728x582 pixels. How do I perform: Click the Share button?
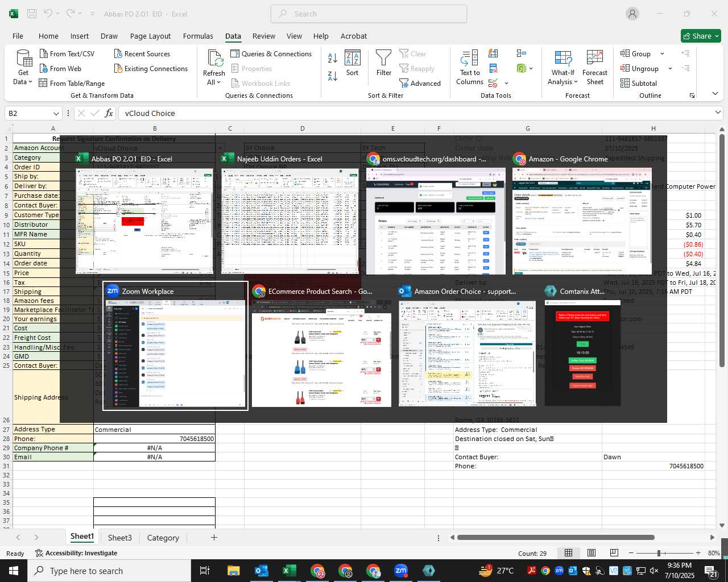701,36
